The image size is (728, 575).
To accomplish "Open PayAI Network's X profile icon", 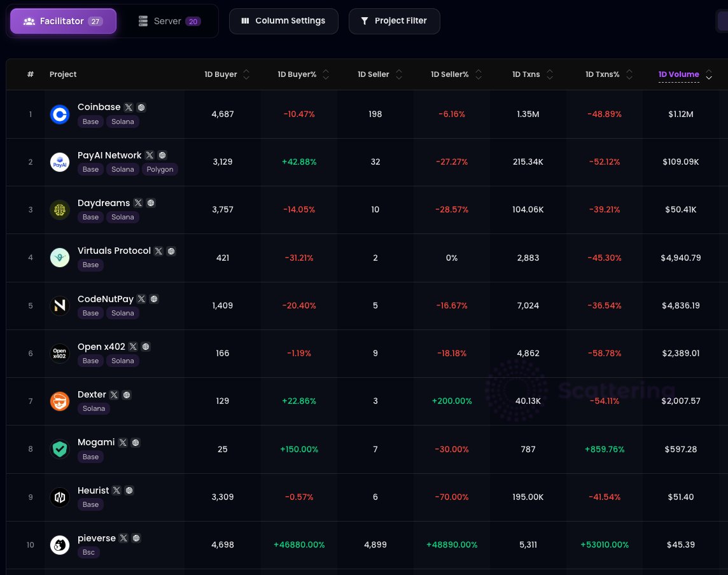I will point(150,155).
